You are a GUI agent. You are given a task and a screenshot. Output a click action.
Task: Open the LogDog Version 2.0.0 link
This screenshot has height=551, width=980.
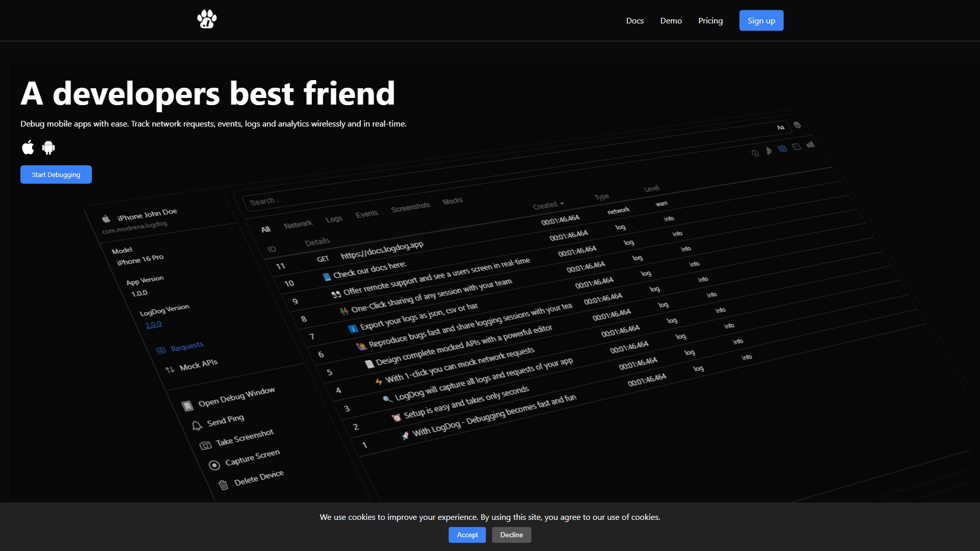pos(153,324)
